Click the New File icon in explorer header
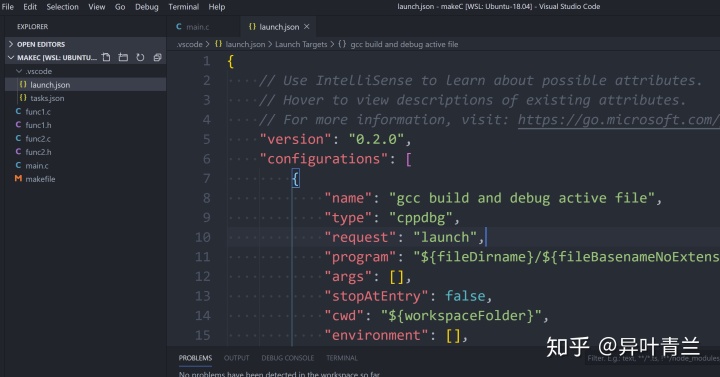The image size is (720, 377). click(106, 57)
